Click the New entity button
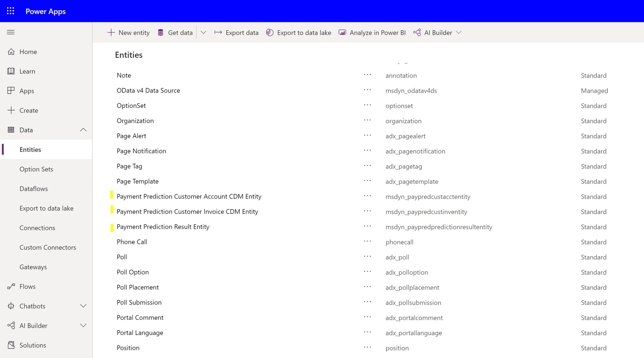This screenshot has height=358, width=644. pyautogui.click(x=128, y=32)
